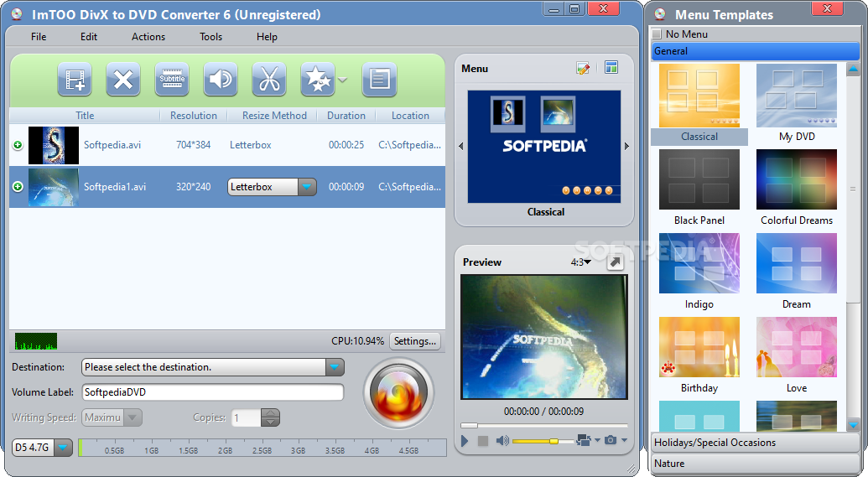Click the pop-out preview arrow icon
This screenshot has height=477, width=868.
click(615, 262)
